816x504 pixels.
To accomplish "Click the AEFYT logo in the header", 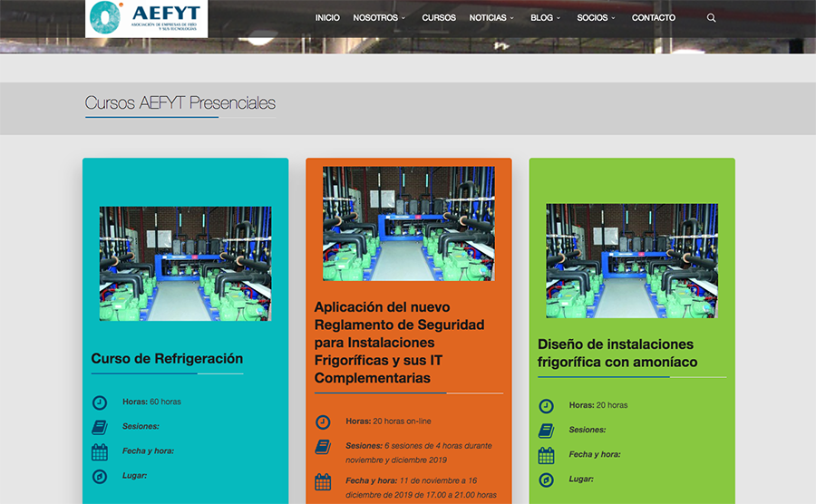I will pyautogui.click(x=146, y=19).
